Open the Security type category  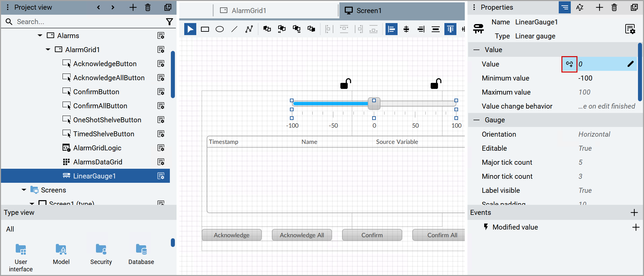(101, 254)
